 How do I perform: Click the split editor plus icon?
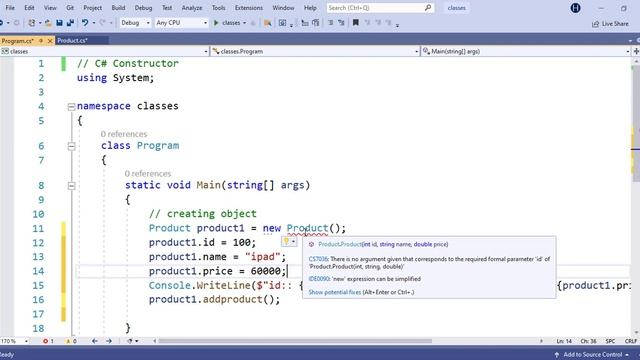(636, 51)
